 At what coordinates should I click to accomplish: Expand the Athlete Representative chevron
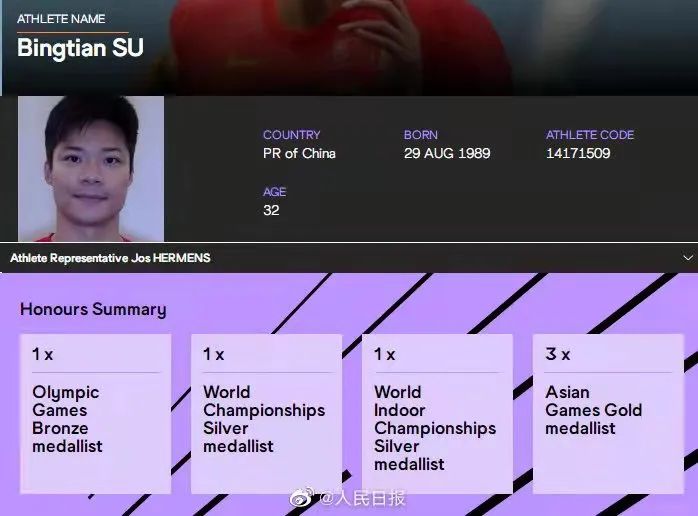(688, 258)
